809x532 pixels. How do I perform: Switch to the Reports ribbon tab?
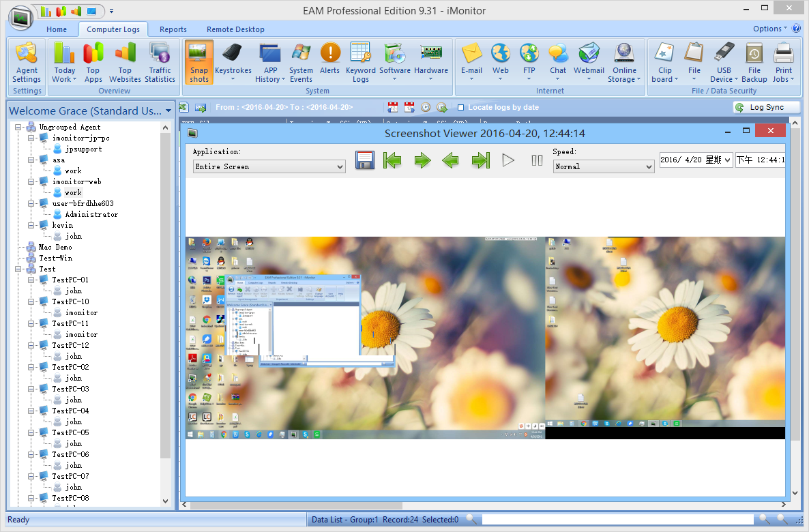(x=173, y=29)
